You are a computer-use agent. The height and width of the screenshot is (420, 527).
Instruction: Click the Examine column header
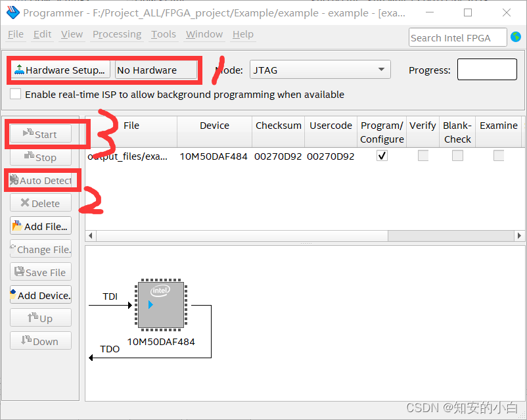[x=499, y=132]
